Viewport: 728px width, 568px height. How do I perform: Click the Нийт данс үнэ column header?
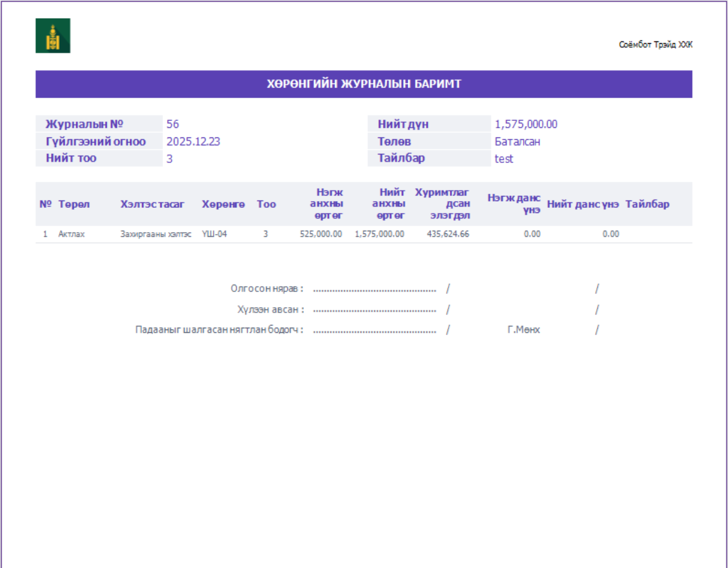click(583, 204)
